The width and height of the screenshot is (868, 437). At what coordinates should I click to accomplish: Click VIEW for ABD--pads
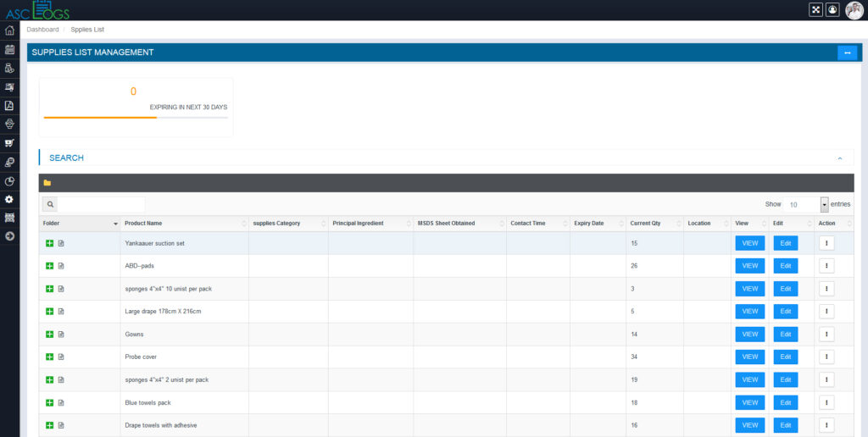click(749, 266)
